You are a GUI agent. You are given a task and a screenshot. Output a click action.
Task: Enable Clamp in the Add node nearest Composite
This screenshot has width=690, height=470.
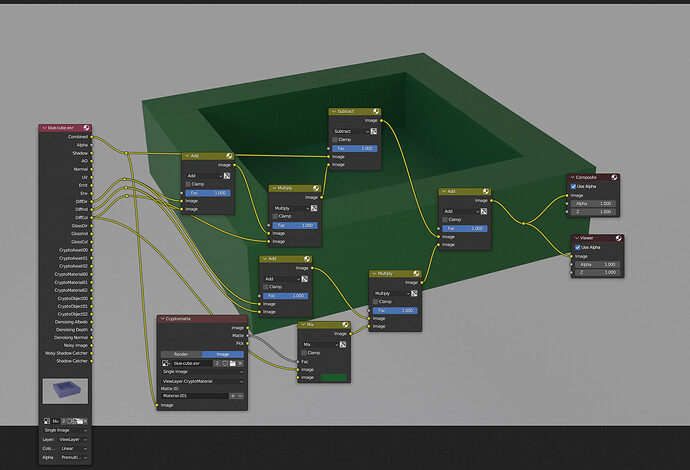(x=445, y=220)
